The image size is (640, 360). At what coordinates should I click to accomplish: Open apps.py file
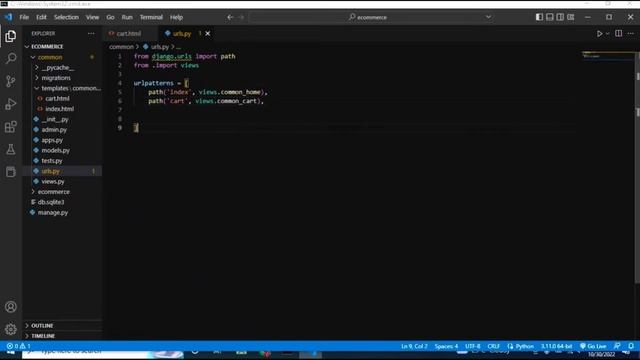click(x=52, y=140)
